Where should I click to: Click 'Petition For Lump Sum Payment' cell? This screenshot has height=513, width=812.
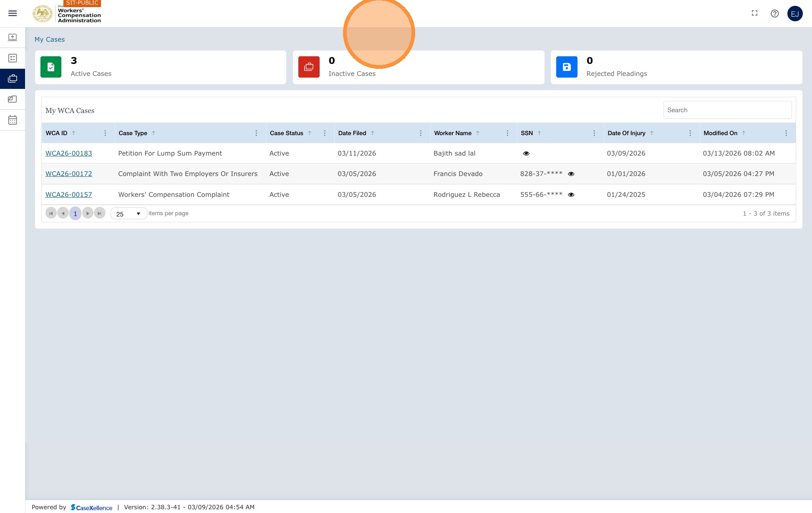click(x=170, y=153)
